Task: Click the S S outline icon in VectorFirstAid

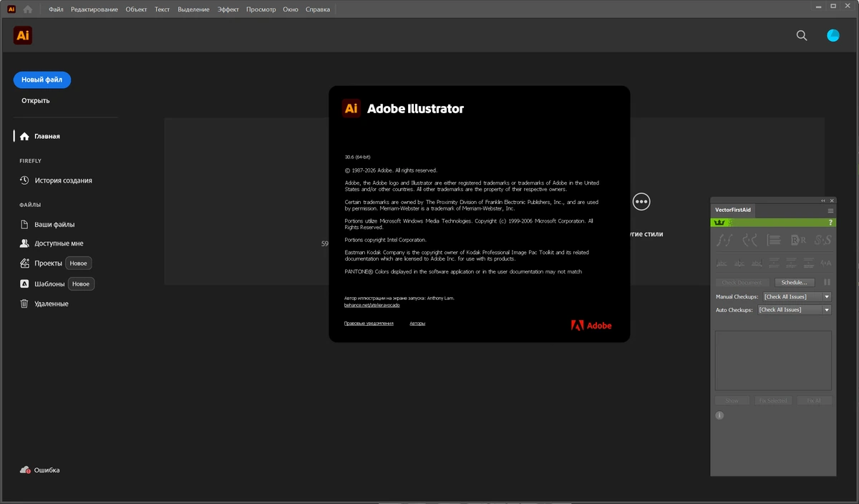Action: pyautogui.click(x=822, y=241)
